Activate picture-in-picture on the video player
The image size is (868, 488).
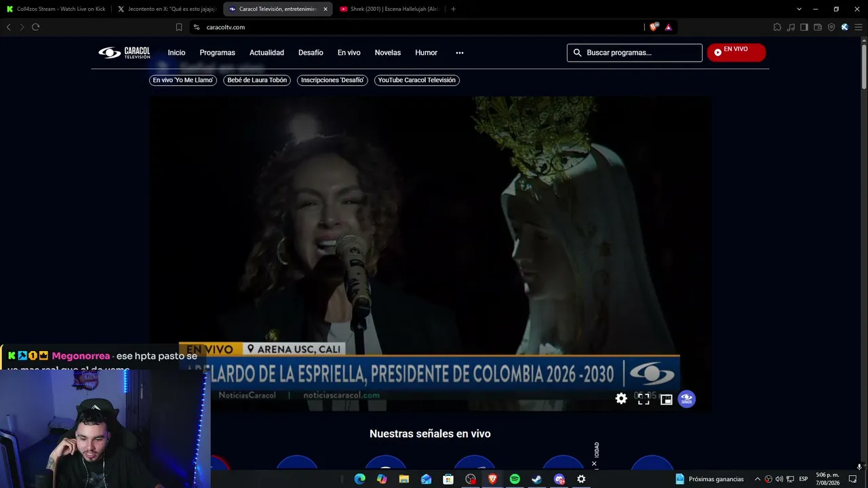(667, 400)
